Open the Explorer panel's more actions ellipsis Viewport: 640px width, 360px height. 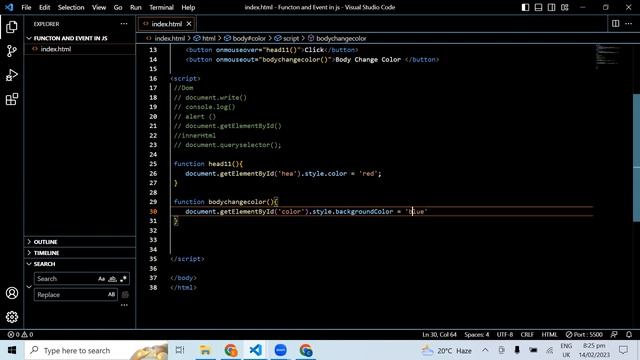click(x=124, y=24)
